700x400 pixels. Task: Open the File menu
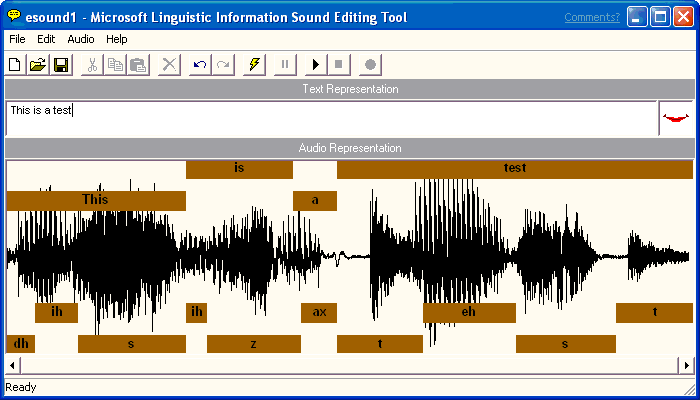click(x=17, y=39)
